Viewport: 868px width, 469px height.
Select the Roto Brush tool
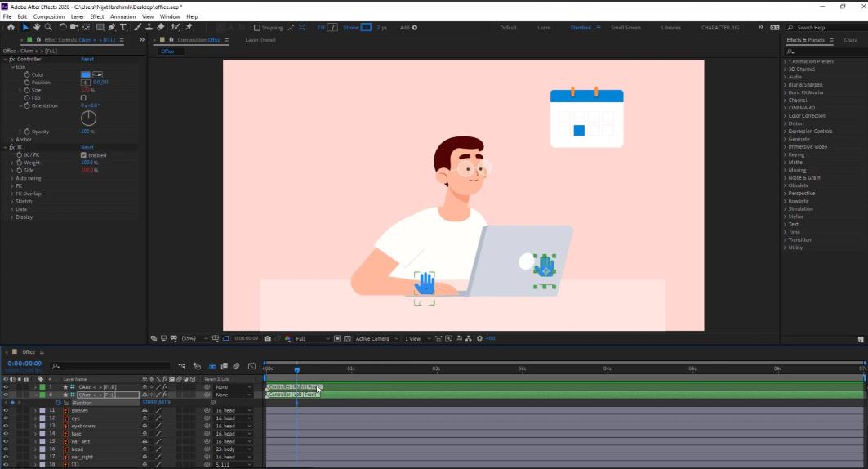(176, 27)
